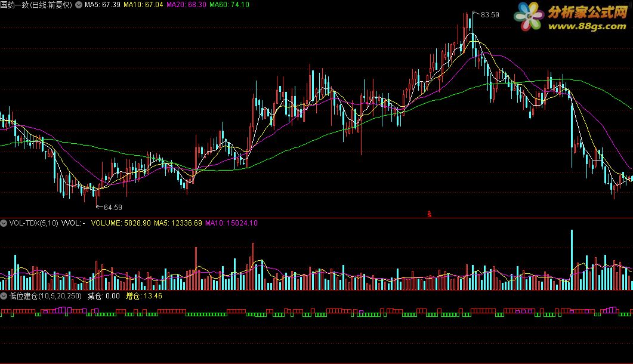This screenshot has width=633, height=364.
Task: Click the 64.59 low price marker
Action: click(113, 208)
